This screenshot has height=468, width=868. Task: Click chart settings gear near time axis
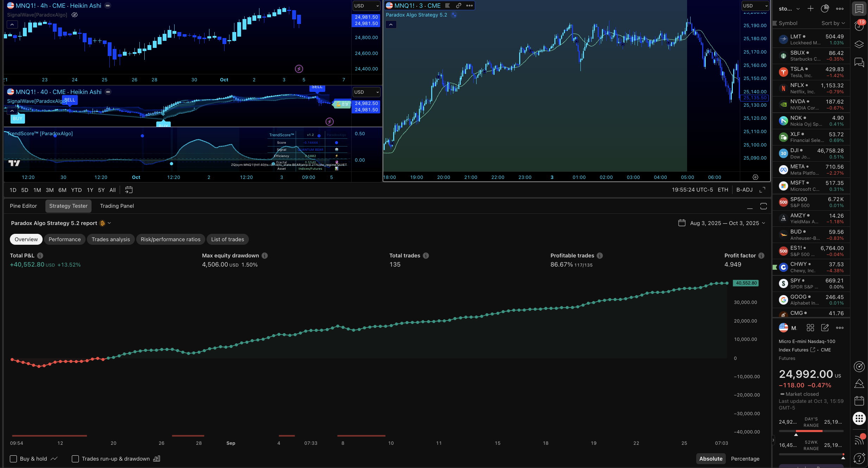[x=755, y=177]
